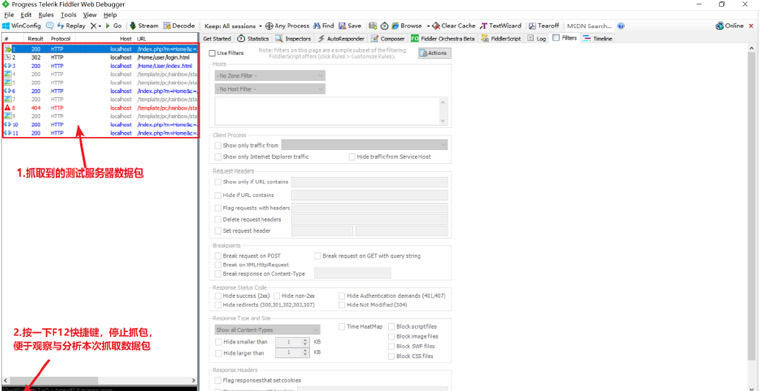This screenshot has height=391, width=760.
Task: Check Break request on POST
Action: [218, 256]
